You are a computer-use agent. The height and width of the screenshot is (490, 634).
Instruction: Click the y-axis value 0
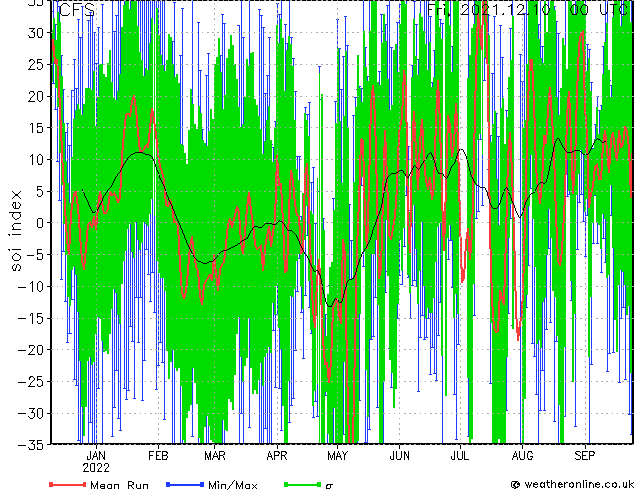[x=40, y=223]
